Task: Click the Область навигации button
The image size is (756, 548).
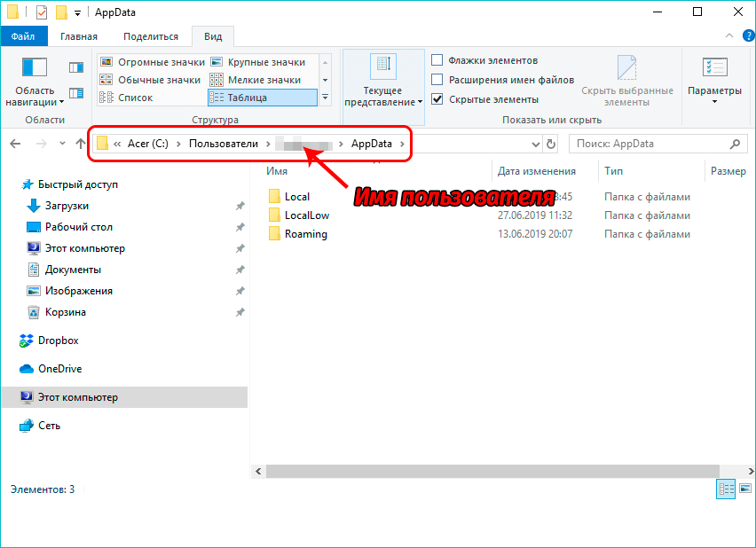Action: (35, 82)
